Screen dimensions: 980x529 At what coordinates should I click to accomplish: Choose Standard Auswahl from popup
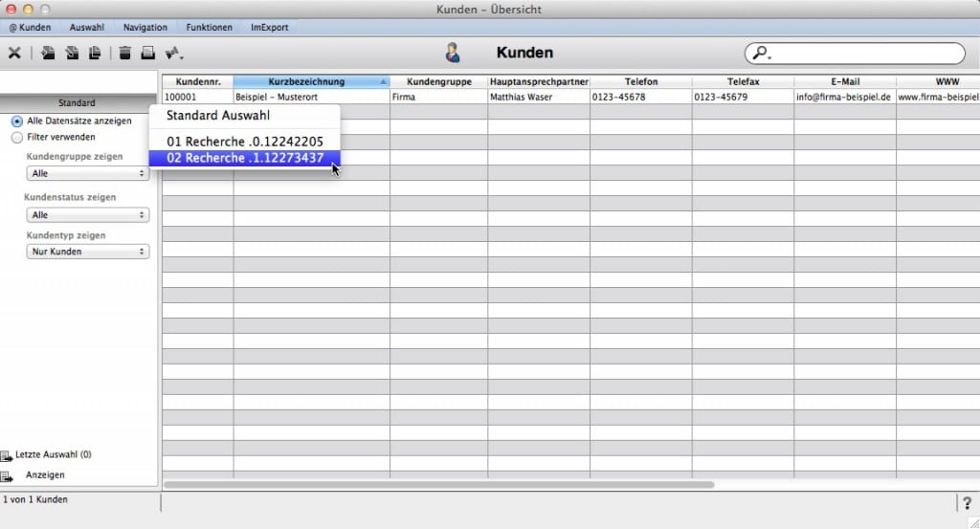pyautogui.click(x=244, y=115)
